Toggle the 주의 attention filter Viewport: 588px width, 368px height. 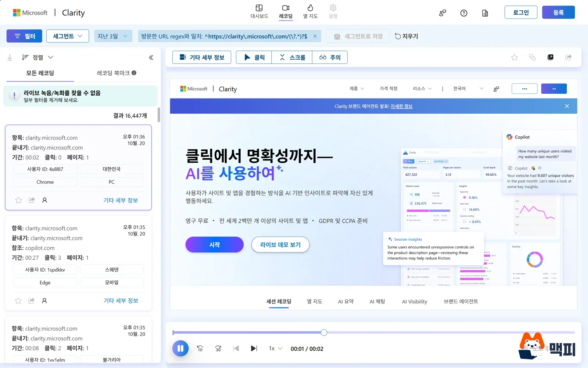[x=330, y=57]
